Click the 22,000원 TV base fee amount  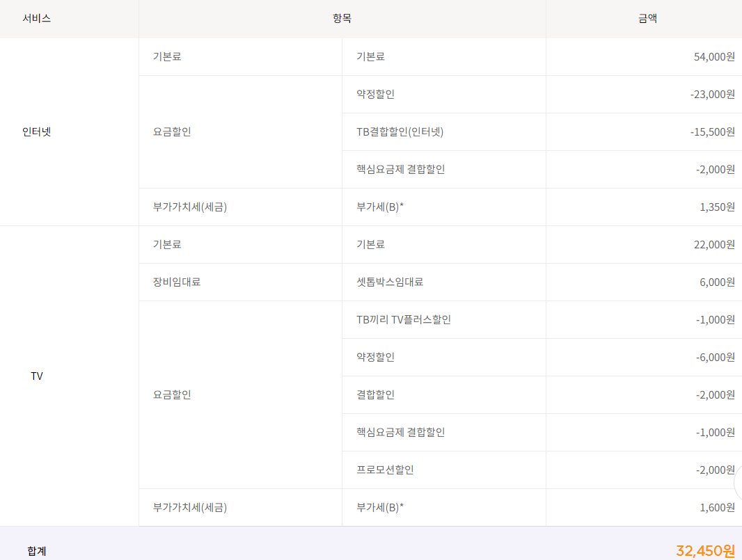[x=714, y=244]
